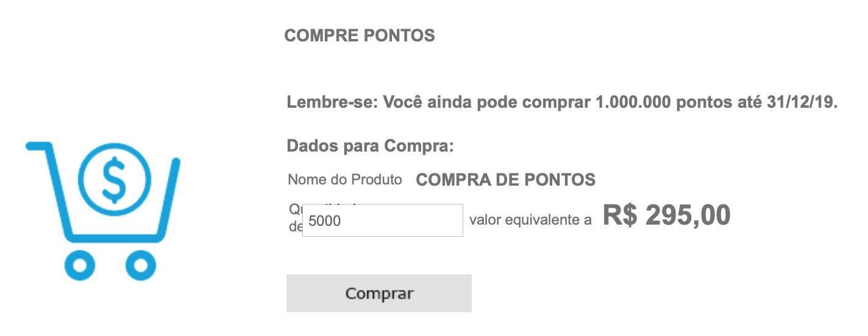Click the COMPRA DE PONTOS product name
The height and width of the screenshot is (336, 868).
506,180
